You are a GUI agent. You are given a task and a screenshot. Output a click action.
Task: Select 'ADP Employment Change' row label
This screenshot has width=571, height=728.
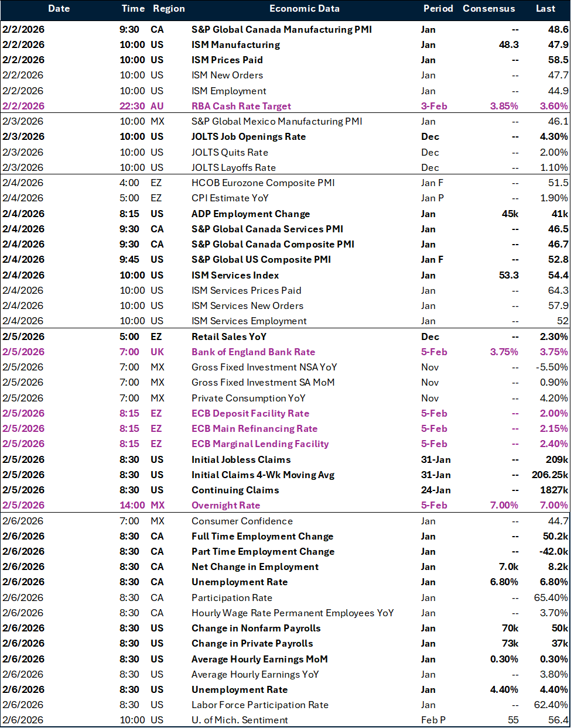[251, 214]
